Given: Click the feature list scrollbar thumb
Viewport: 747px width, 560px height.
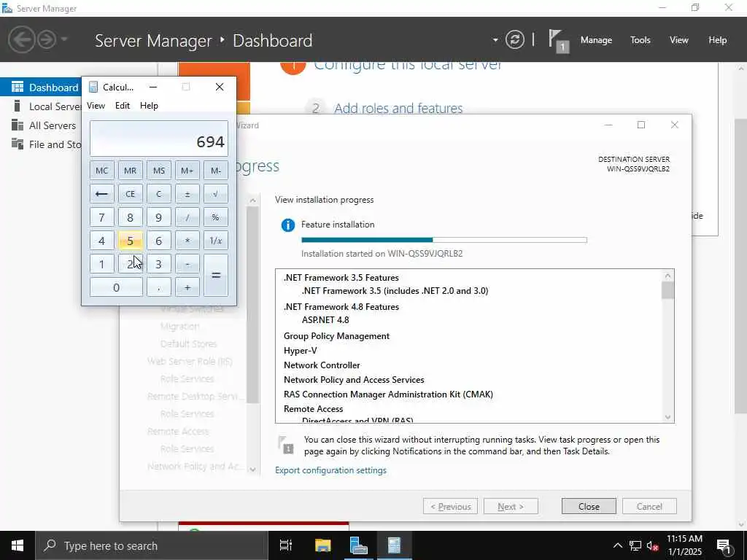Looking at the screenshot, I should click(667, 290).
